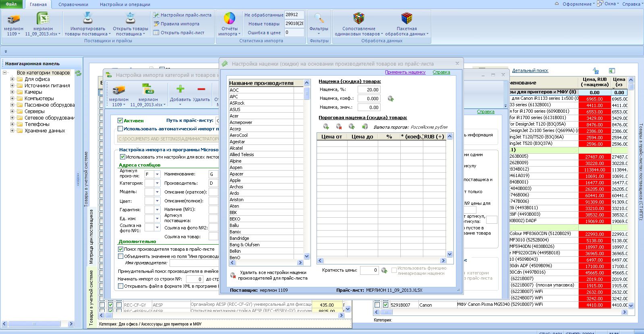Click the ribbon collapse arrow left of Оформление

(x=557, y=4)
